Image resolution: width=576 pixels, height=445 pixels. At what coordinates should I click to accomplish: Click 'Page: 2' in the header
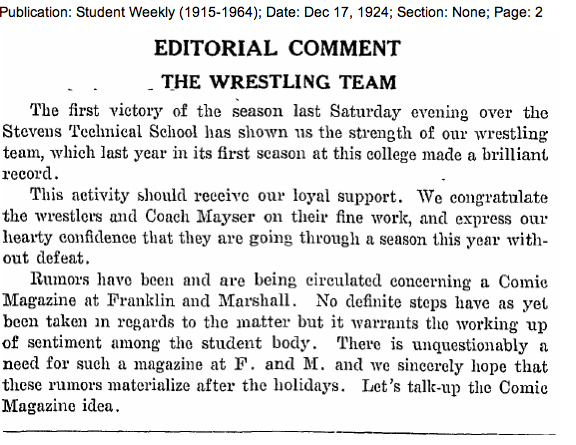tap(518, 12)
